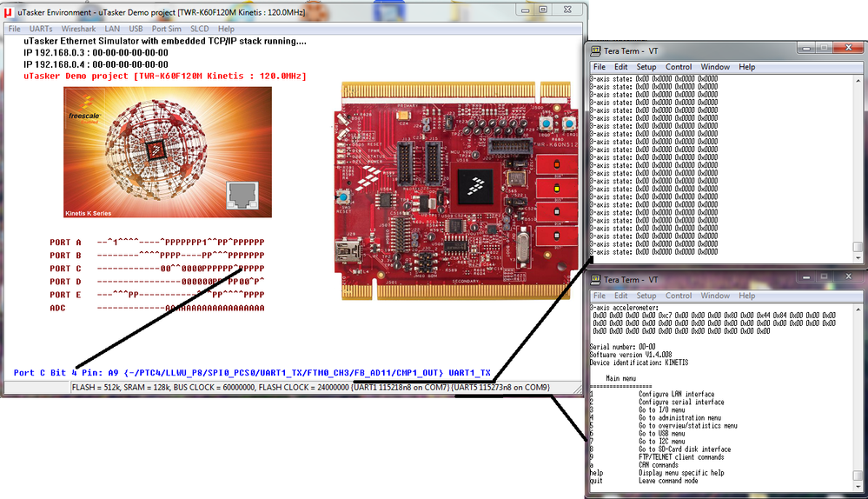Click 'Software version V1.4.008' terminal line
868x499 pixels.
631,355
